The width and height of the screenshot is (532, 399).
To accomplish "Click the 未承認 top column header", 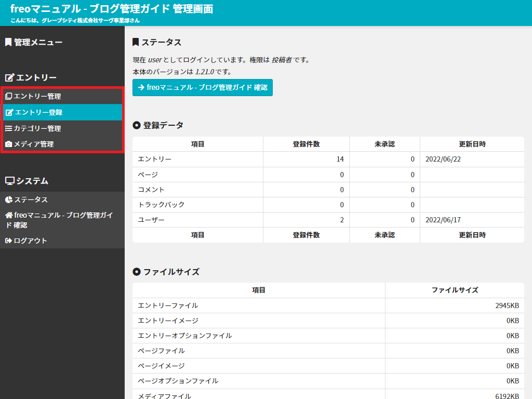I will (385, 144).
